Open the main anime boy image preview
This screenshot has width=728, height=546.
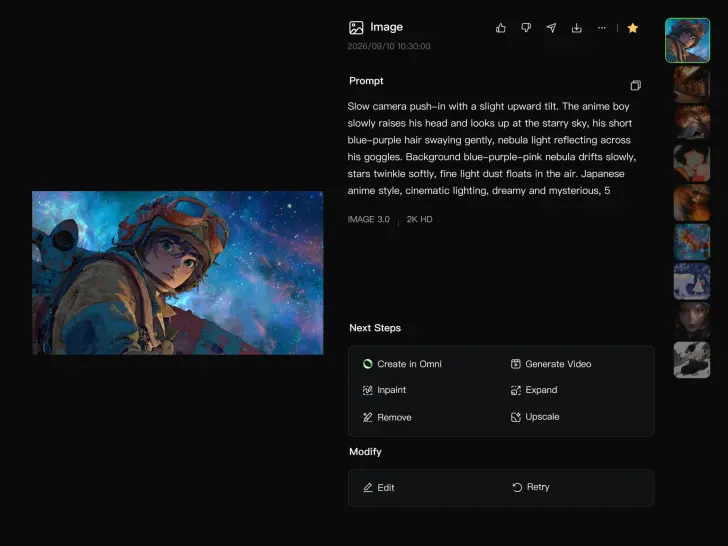(178, 273)
